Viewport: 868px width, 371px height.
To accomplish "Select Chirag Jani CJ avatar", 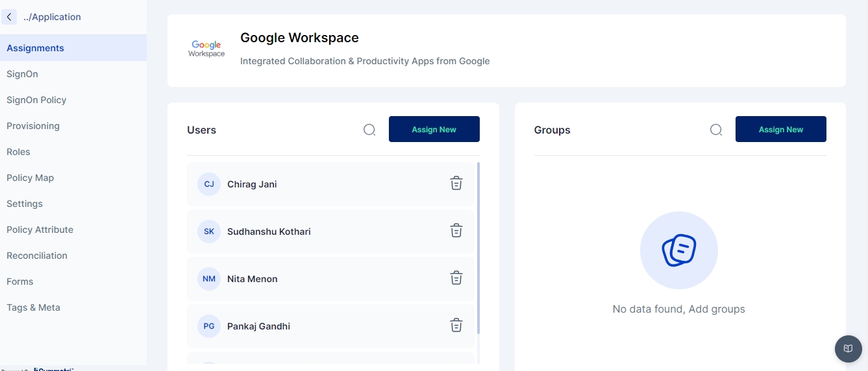I will pos(209,184).
